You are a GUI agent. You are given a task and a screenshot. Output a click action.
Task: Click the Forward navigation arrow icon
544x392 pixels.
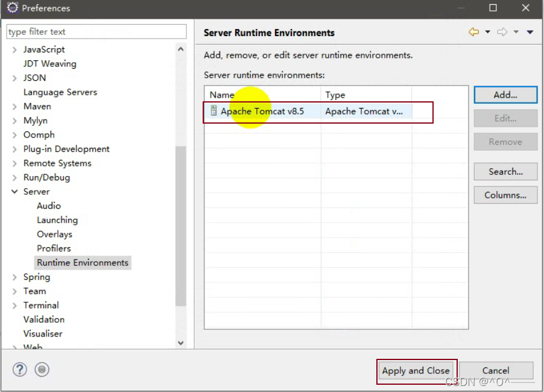(x=502, y=32)
